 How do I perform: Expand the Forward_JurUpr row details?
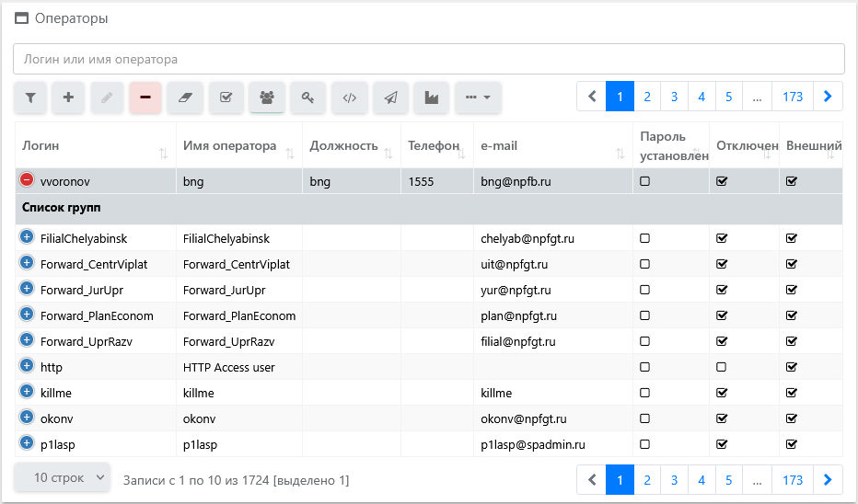pyautogui.click(x=27, y=290)
